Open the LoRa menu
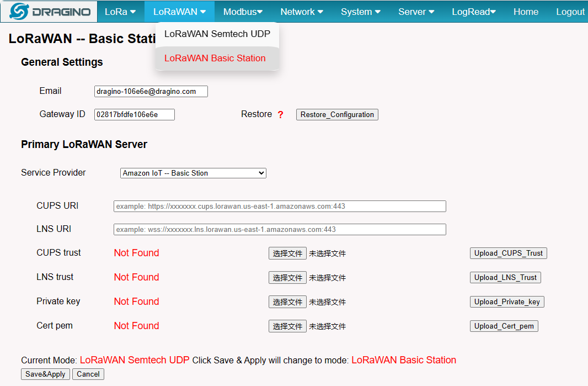 (x=120, y=12)
